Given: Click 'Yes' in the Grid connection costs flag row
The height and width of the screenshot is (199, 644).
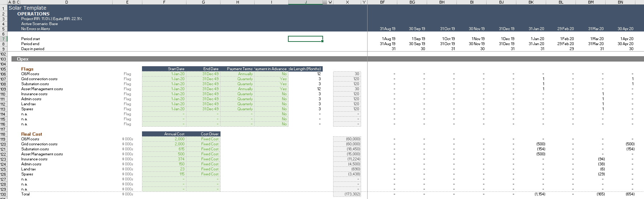Looking at the screenshot, I should point(283,79).
